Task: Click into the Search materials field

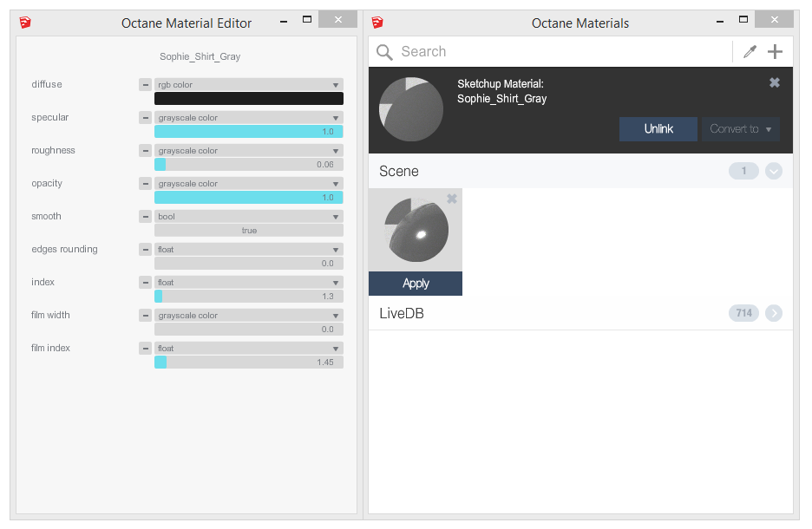Action: point(565,52)
